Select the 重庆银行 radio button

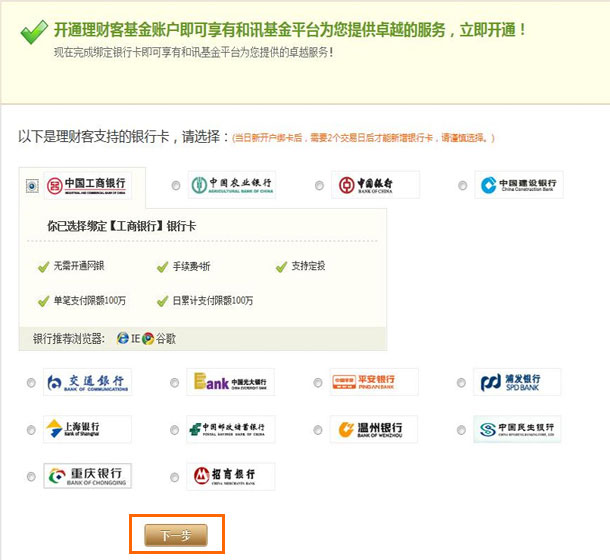[31, 477]
